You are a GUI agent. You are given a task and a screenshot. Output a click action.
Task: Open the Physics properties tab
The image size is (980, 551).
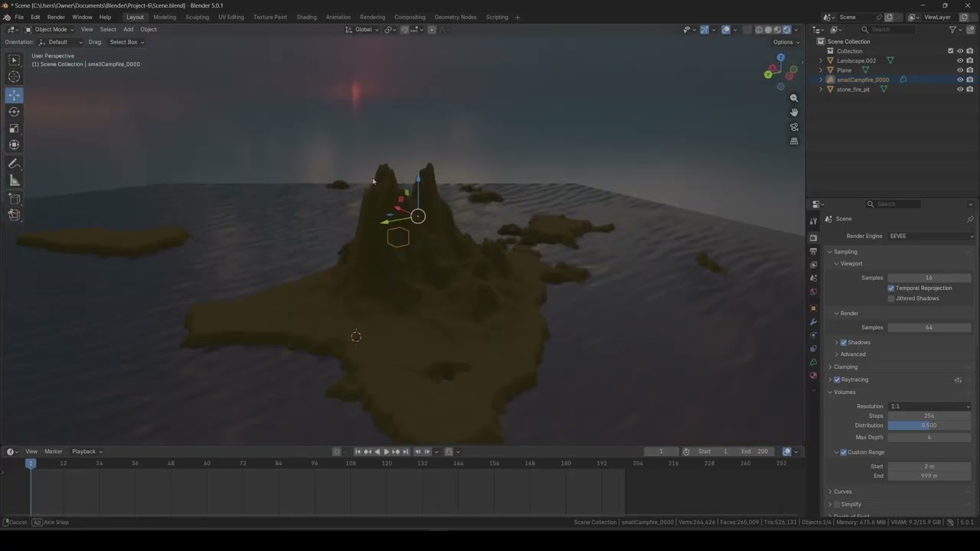(x=813, y=335)
